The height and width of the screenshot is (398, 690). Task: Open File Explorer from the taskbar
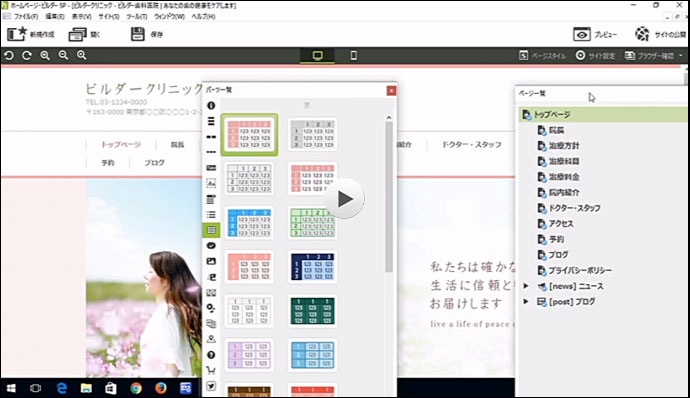(86, 388)
